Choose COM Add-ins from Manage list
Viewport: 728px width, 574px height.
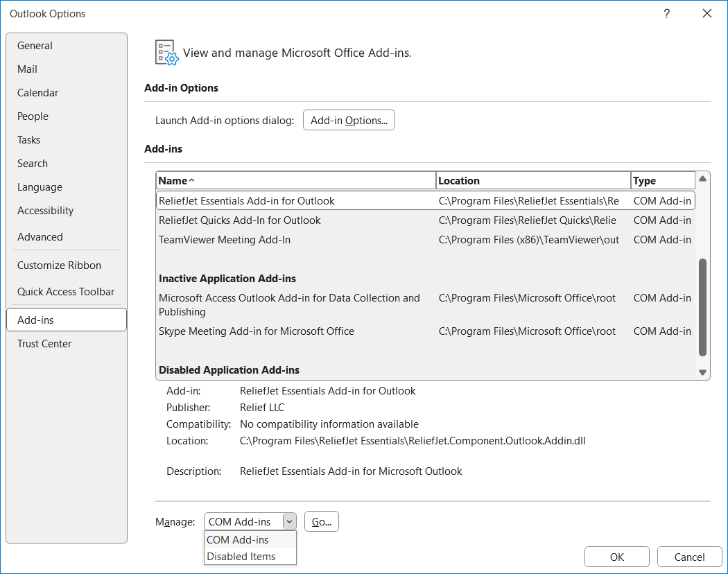pos(250,539)
